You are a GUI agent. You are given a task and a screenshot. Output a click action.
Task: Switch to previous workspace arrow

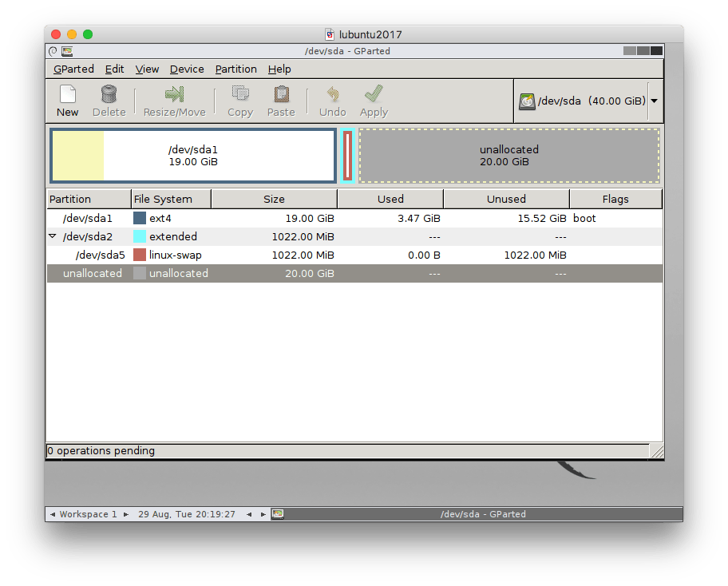pyautogui.click(x=53, y=514)
